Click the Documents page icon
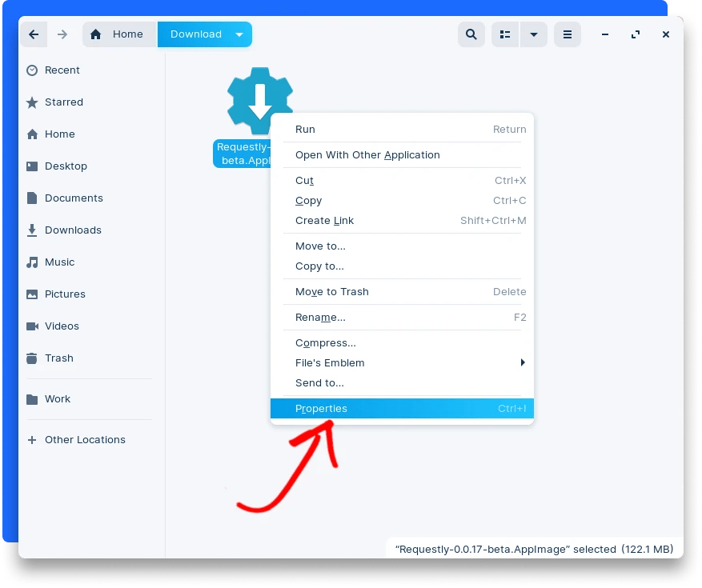Image resolution: width=702 pixels, height=588 pixels. pyautogui.click(x=32, y=198)
